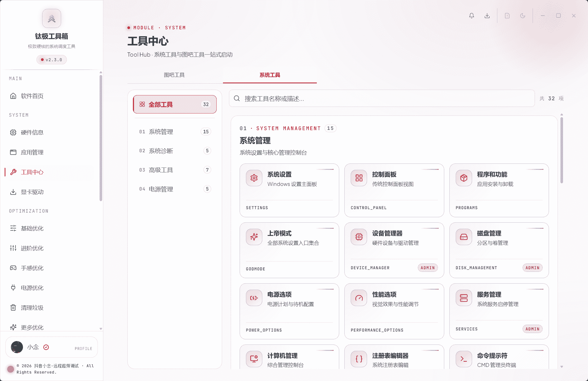This screenshot has width=588, height=381.
Task: Open the download icon in title bar
Action: 487,16
